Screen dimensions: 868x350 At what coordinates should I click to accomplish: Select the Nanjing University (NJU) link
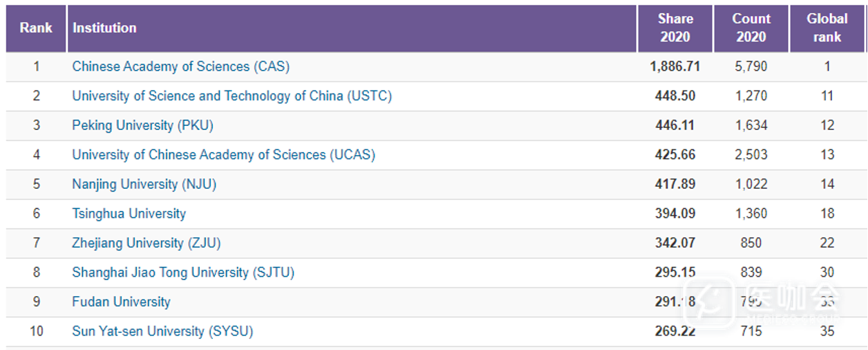(144, 184)
